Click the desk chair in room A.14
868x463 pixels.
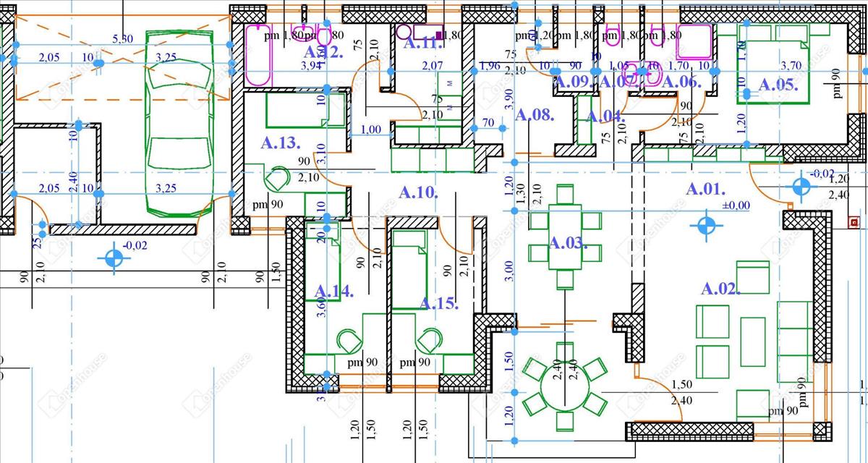coord(349,339)
